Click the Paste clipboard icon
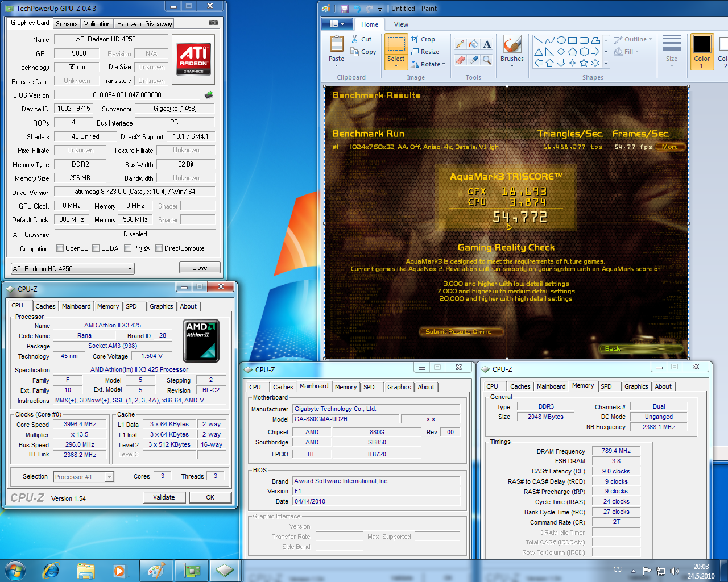The image size is (728, 582). [336, 44]
